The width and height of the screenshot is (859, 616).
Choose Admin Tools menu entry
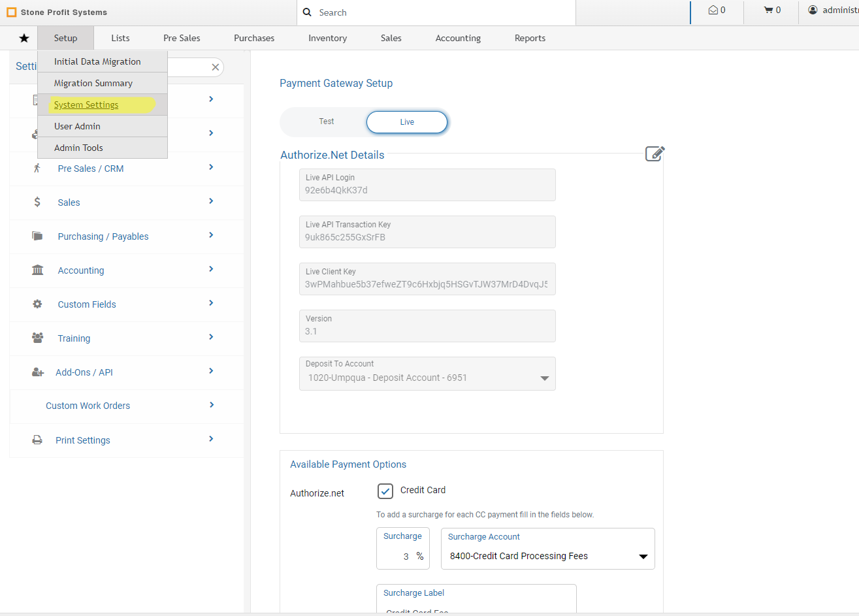(103, 148)
